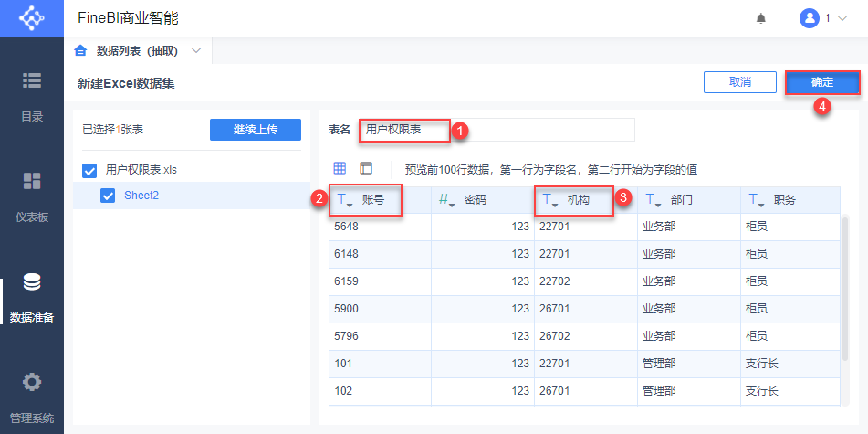Change field type of 部门 column
The image size is (868, 434).
tap(654, 201)
